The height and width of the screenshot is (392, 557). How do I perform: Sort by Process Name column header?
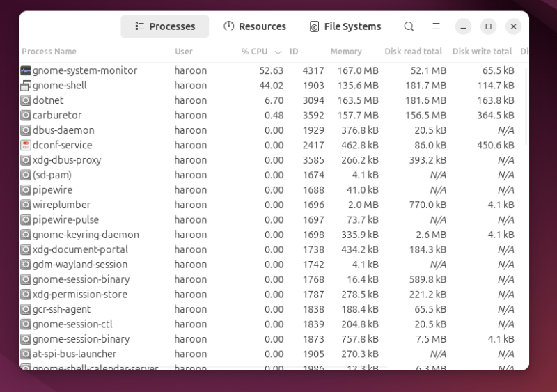[49, 52]
